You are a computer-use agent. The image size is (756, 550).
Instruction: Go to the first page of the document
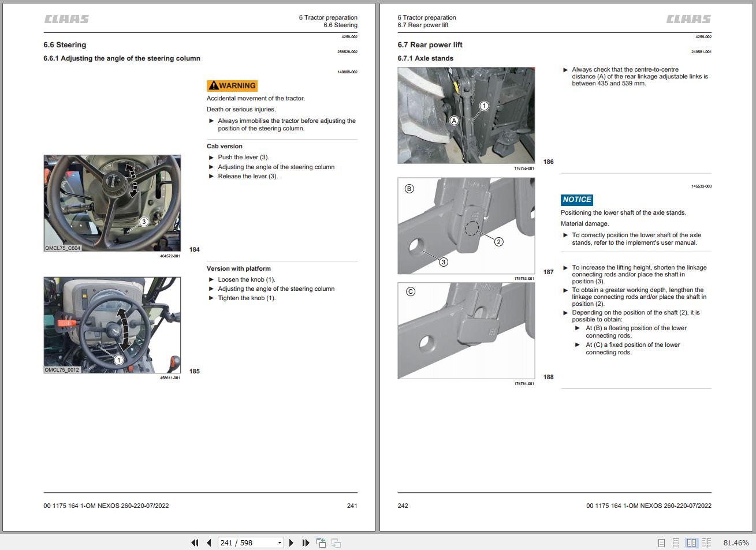[x=195, y=542]
